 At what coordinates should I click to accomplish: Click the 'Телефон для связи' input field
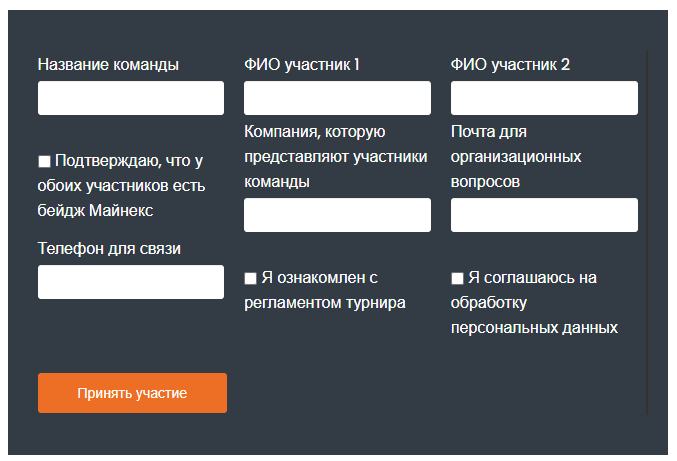130,282
